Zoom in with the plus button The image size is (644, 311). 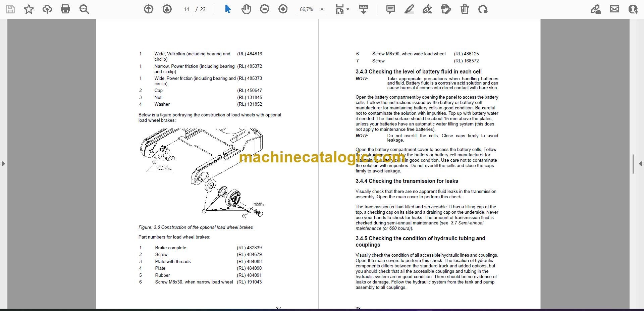283,9
